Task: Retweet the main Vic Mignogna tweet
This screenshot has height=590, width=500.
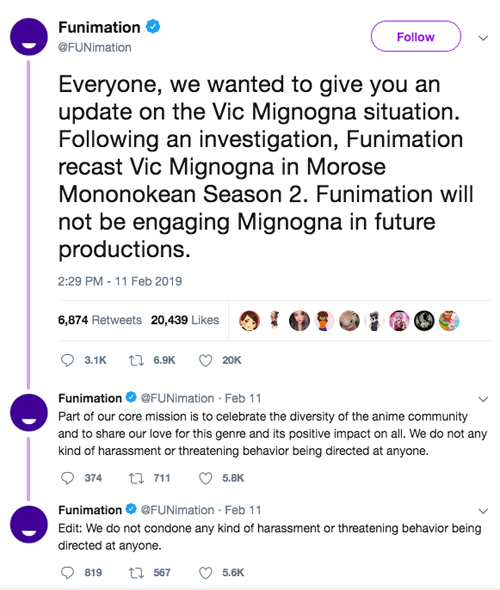Action: coord(136,360)
